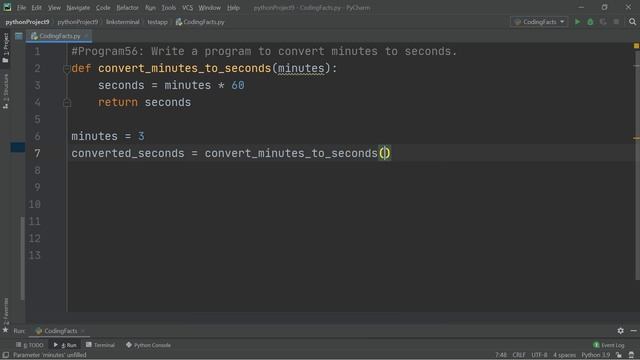Open the Help menu
The width and height of the screenshot is (640, 360).
(x=233, y=8)
